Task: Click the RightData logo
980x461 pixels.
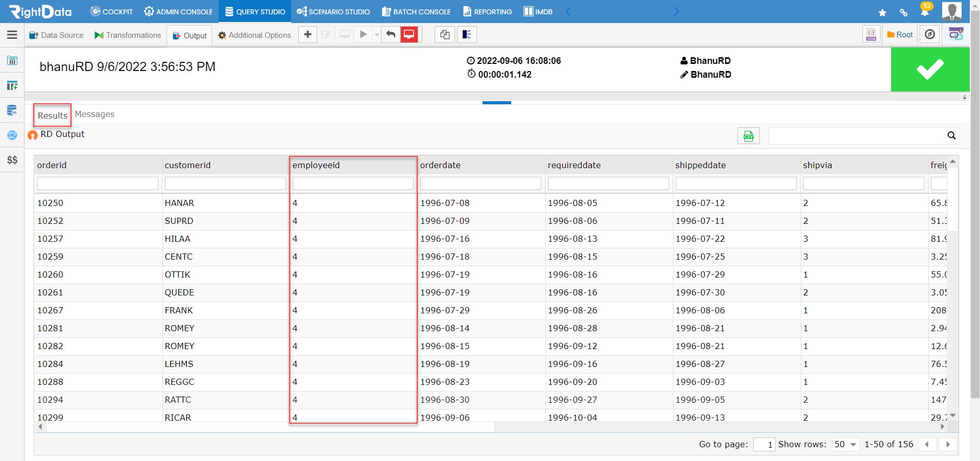Action: 40,11
